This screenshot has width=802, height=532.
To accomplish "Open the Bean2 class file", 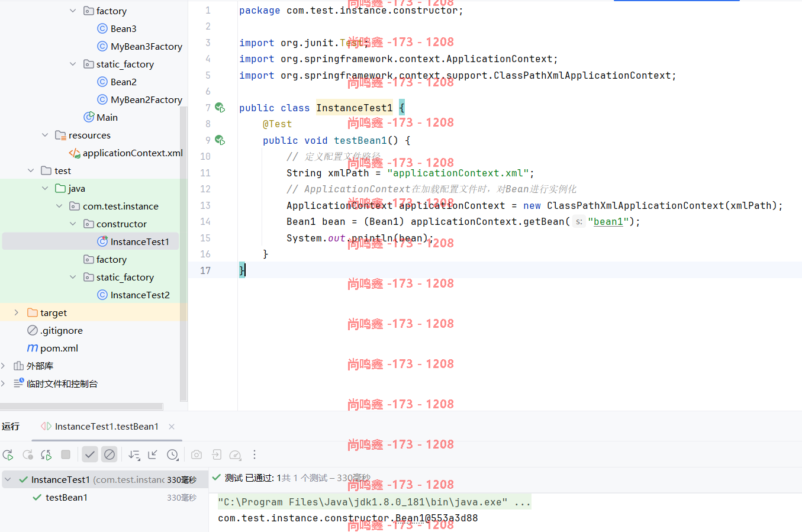I will (x=123, y=82).
